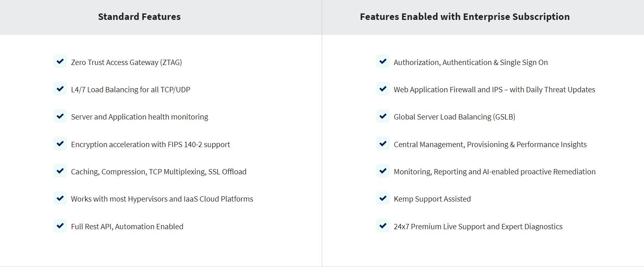
Task: Click checkmark icon beside Caching, Compression, TCP Multiplexing
Action: click(60, 171)
